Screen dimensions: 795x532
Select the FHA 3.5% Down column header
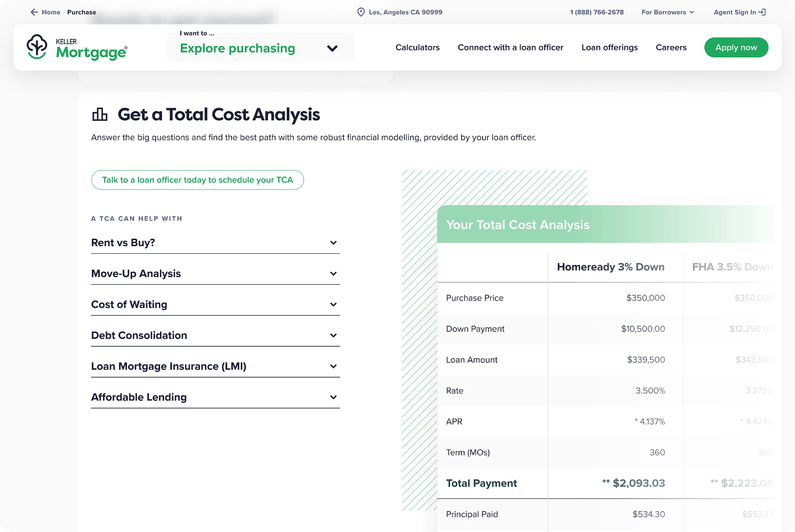click(x=732, y=267)
